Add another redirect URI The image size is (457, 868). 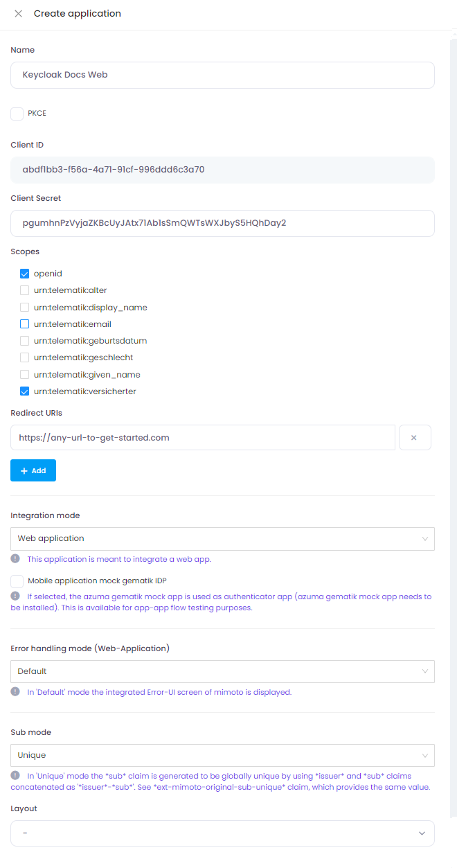click(33, 470)
